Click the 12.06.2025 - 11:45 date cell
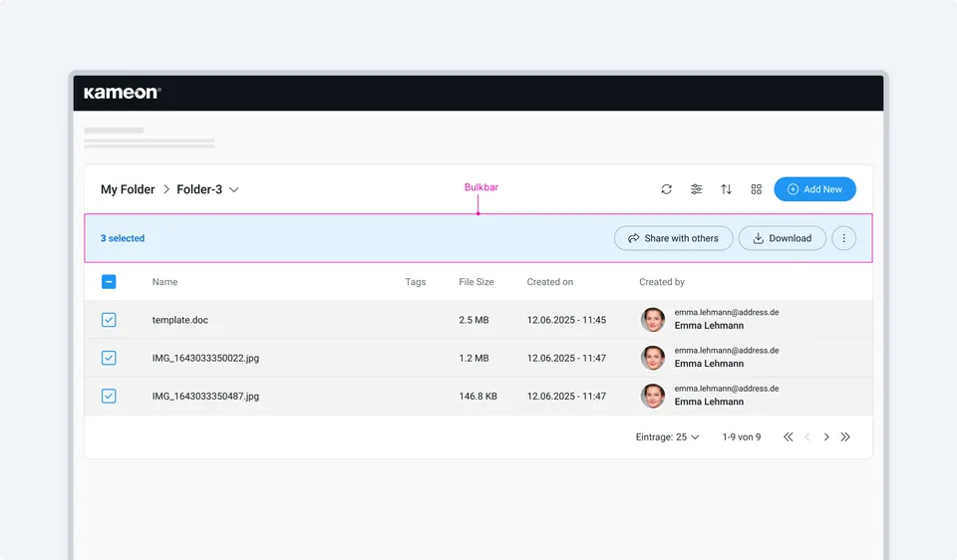Screen dimensions: 957x560 click(x=566, y=320)
